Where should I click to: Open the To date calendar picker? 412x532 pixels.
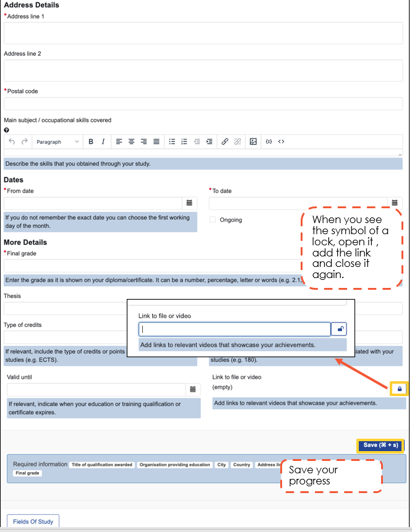point(395,203)
